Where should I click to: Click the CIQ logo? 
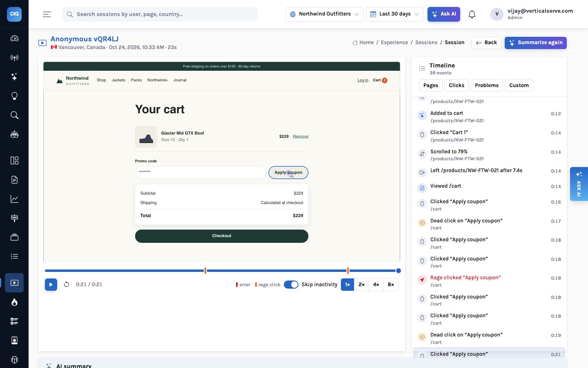click(14, 14)
